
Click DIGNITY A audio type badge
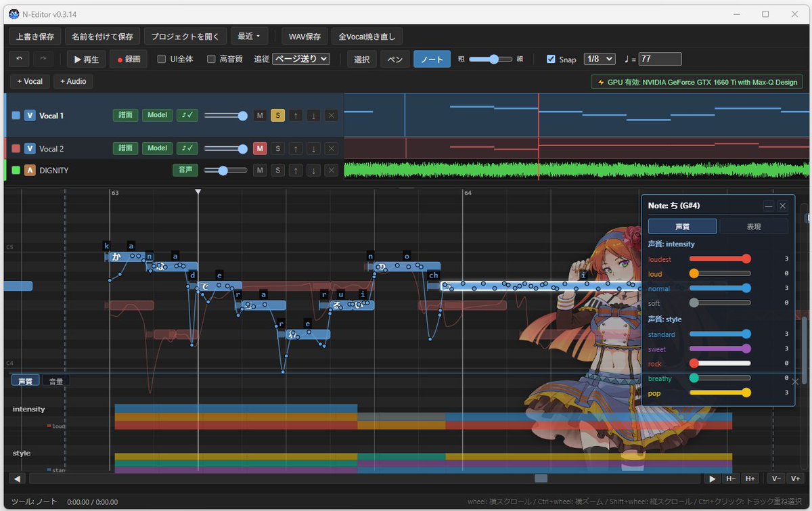pyautogui.click(x=30, y=171)
